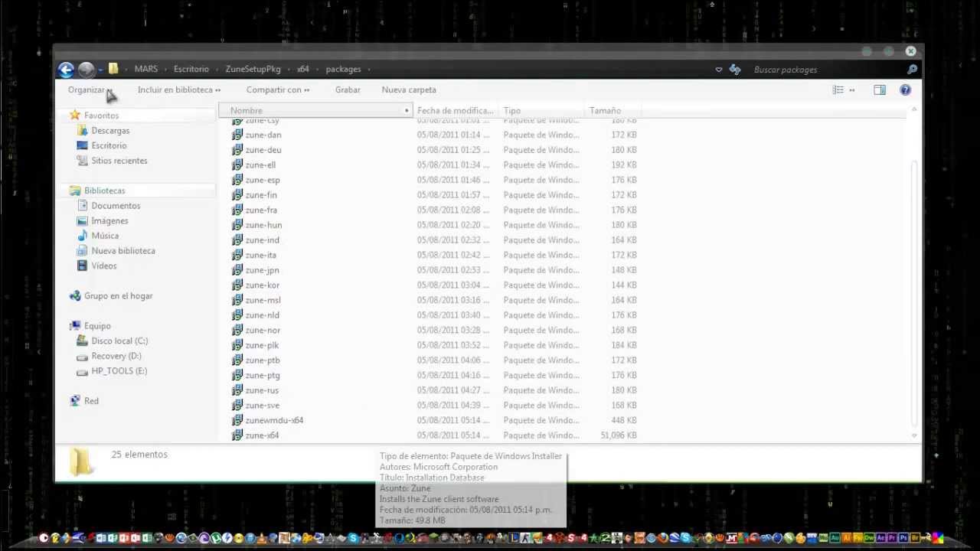Select the file zune-rus
980x551 pixels.
262,390
